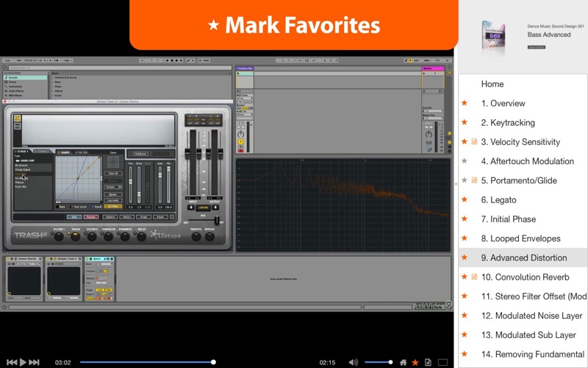Mark 4. Aftertouch Modulation as favorite

tap(465, 160)
